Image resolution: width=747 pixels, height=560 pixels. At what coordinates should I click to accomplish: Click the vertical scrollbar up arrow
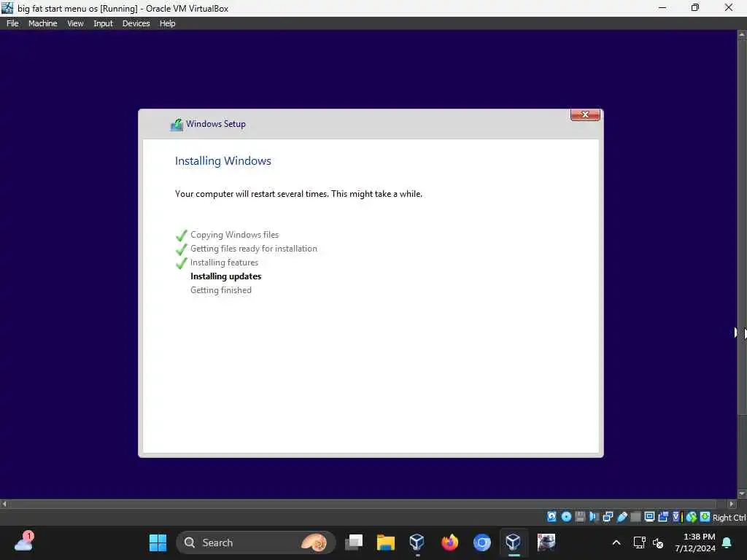pos(742,35)
